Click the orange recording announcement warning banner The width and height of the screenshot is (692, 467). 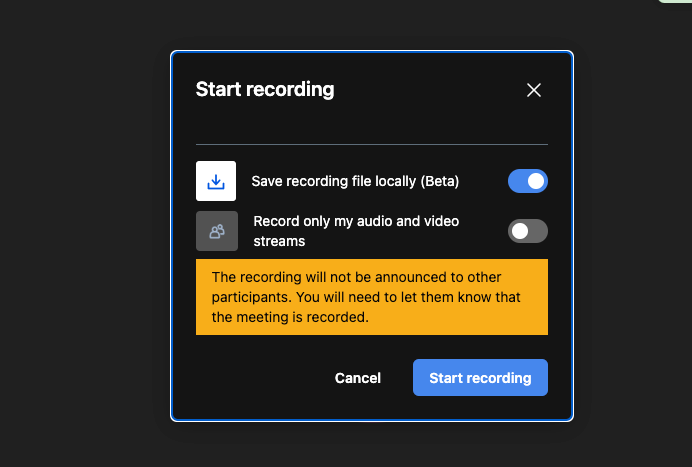pos(371,297)
